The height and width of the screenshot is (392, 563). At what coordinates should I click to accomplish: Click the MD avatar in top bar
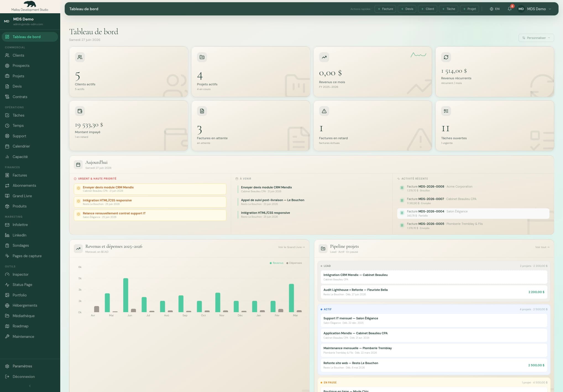pyautogui.click(x=521, y=9)
